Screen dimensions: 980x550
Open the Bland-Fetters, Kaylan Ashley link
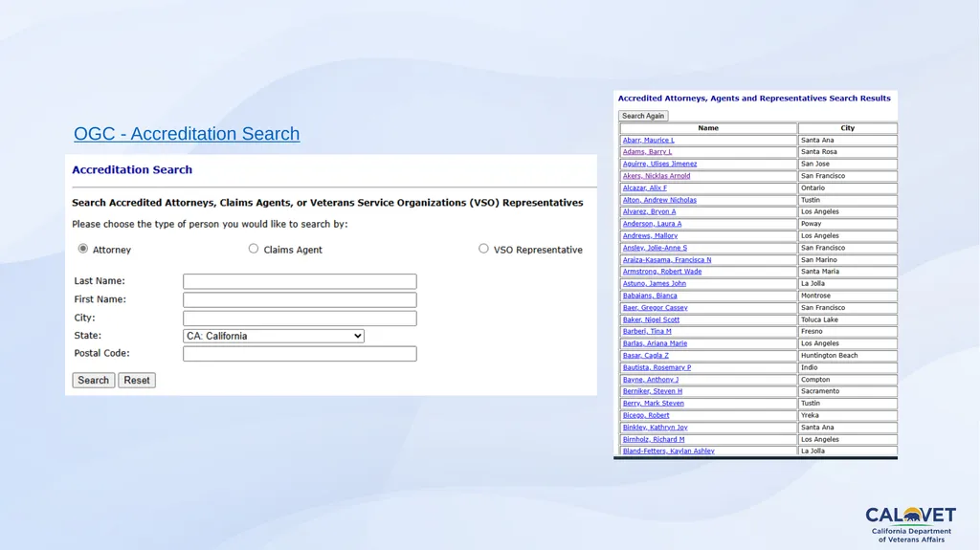[668, 451]
